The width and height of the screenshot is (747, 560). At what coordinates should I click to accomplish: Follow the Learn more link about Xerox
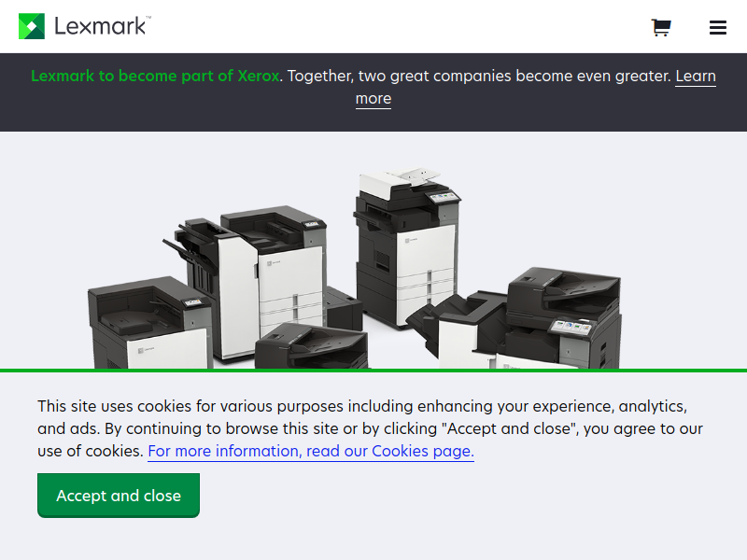tap(696, 77)
